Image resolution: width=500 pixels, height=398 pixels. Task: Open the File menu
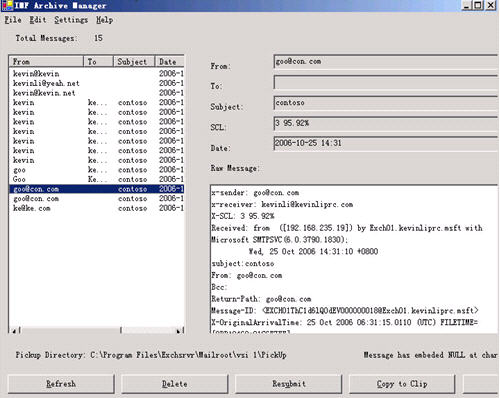point(13,20)
